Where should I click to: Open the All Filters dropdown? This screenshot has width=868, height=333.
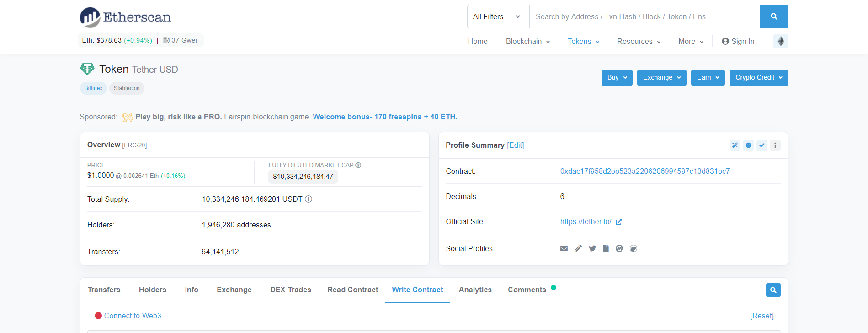[498, 16]
